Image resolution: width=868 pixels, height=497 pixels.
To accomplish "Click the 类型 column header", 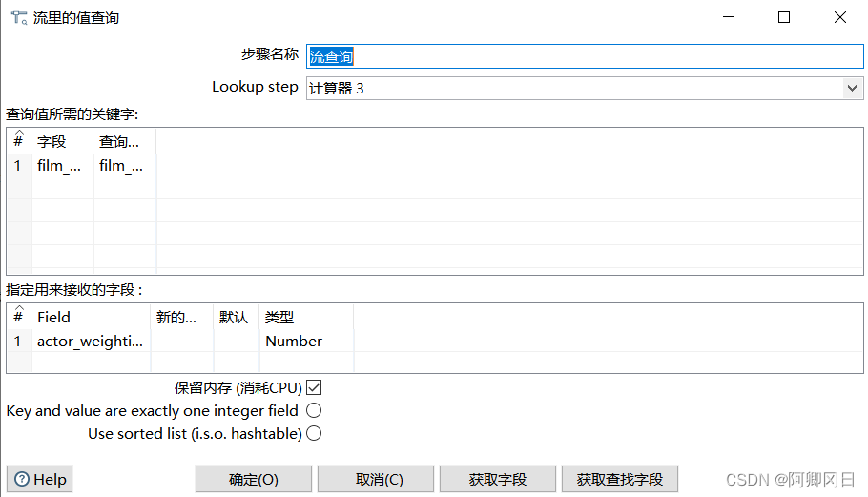I will coord(305,317).
